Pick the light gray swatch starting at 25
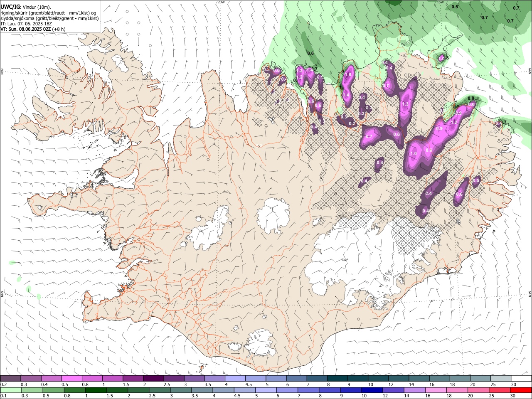532x399 pixels. 501,378
